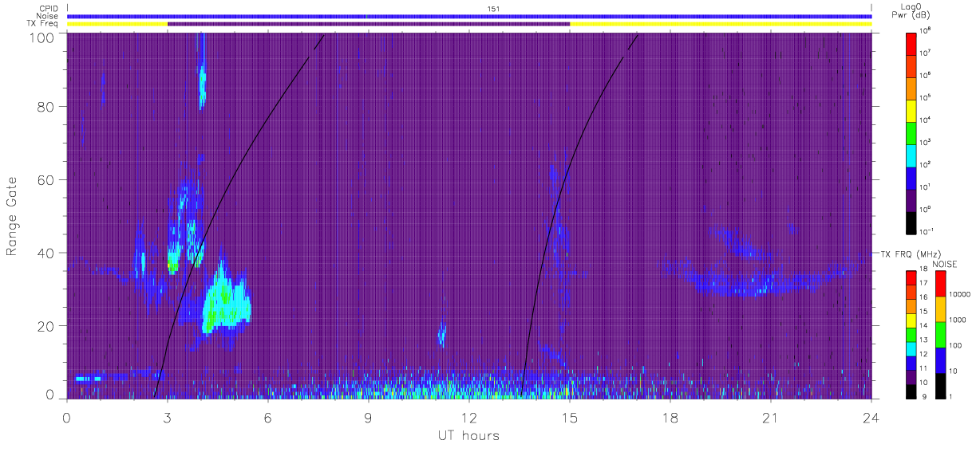Click the Lag0 Pwr colorbar bottom label 10^-1
Image resolution: width=980 pixels, height=452 pixels.
point(925,231)
